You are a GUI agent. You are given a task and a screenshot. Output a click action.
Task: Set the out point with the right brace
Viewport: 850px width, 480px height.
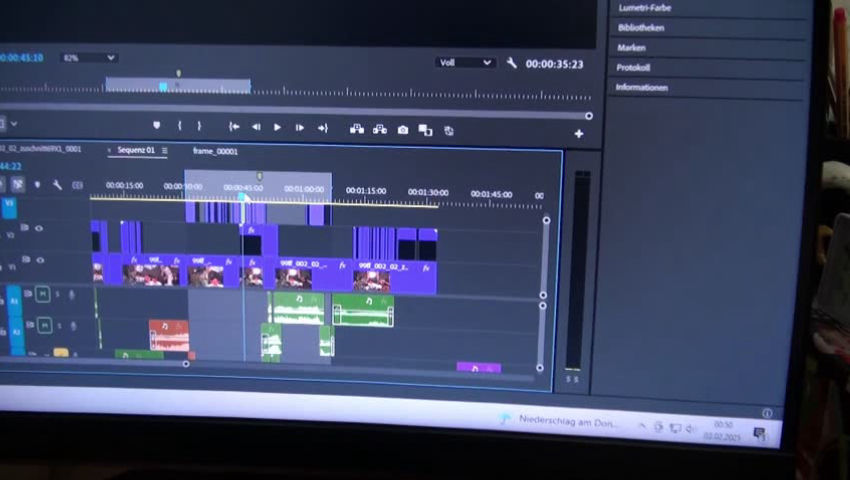(199, 126)
